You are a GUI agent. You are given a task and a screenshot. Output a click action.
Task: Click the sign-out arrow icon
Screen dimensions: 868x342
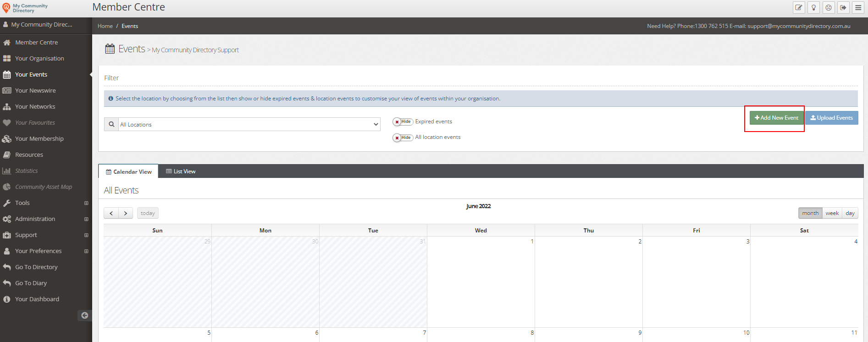coord(843,7)
